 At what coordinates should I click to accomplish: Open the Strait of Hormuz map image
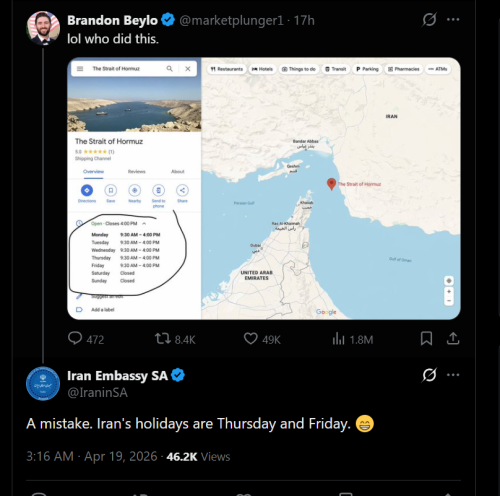click(264, 188)
